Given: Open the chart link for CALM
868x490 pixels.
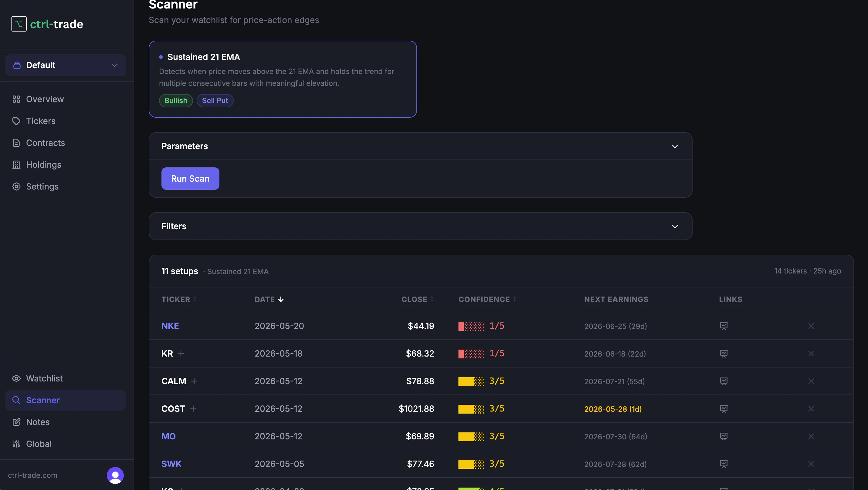Looking at the screenshot, I should coord(724,381).
